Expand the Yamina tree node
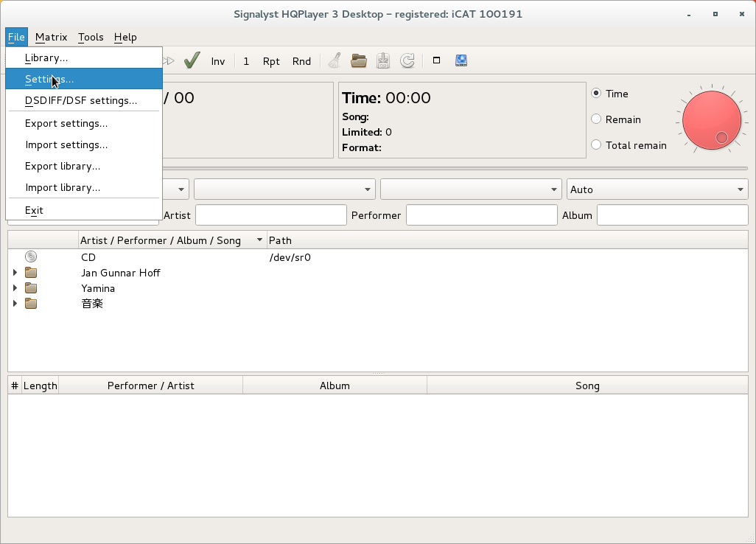This screenshot has height=544, width=756. (x=15, y=288)
